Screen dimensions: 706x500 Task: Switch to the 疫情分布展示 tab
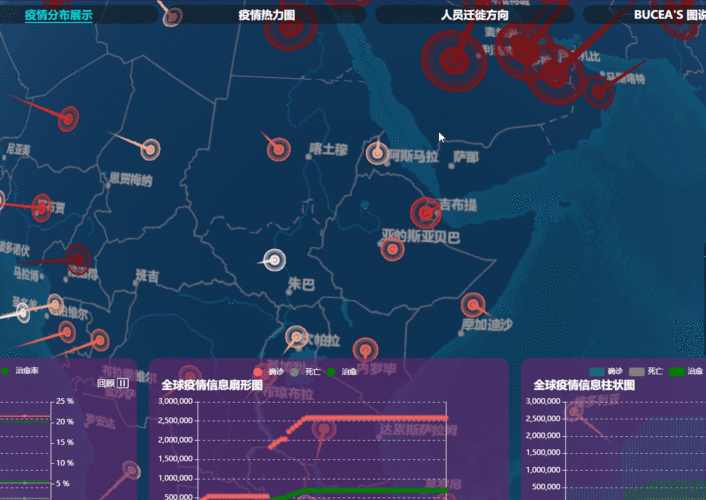(x=58, y=15)
